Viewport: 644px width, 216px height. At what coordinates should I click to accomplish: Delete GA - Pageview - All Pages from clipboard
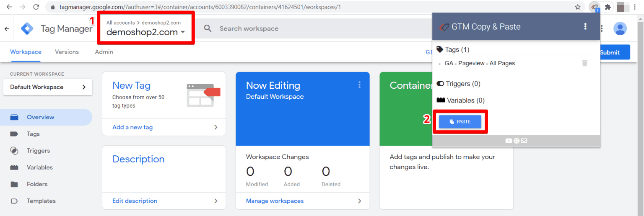(x=585, y=63)
